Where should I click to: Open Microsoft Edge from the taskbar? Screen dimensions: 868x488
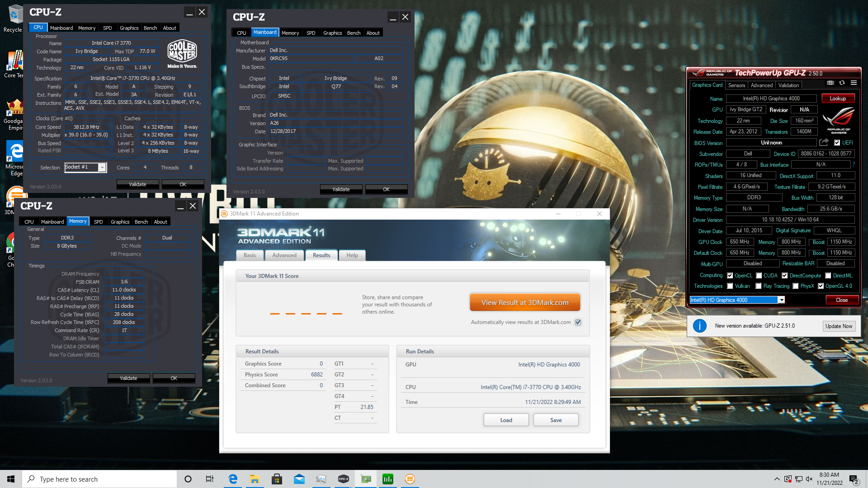pos(233,479)
